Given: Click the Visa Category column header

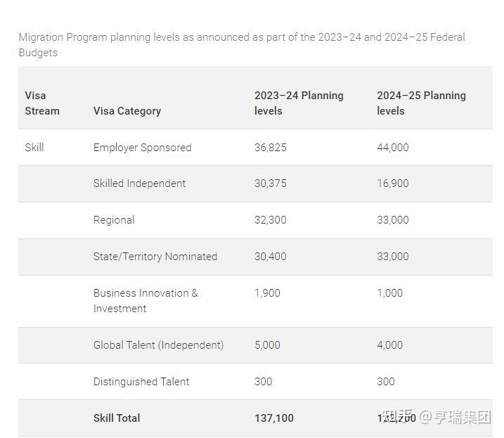Looking at the screenshot, I should 127,110.
